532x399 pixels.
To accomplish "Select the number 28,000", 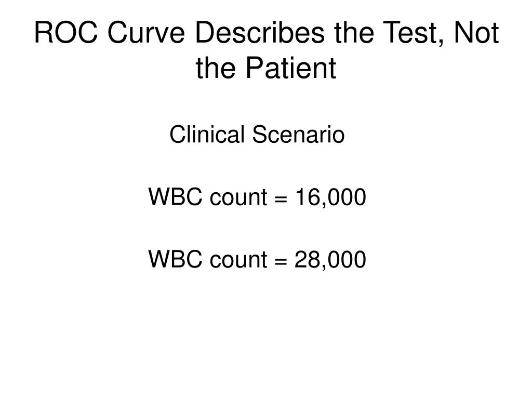I will tap(330, 260).
